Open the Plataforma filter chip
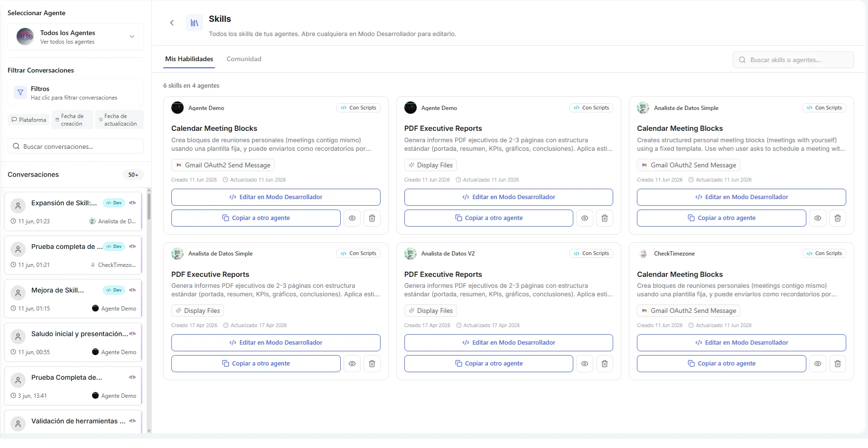Screen dimensions: 868x448 (x=29, y=120)
